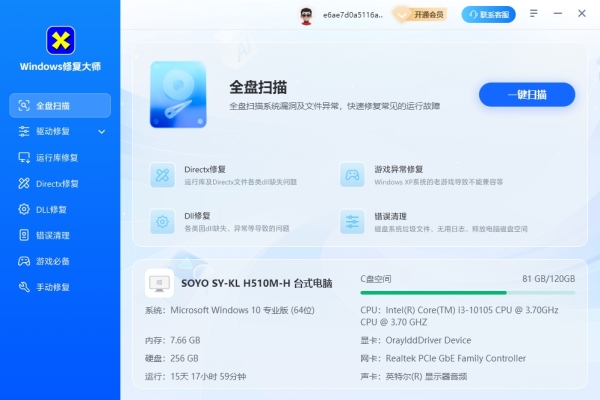The width and height of the screenshot is (600, 400).
Task: Click the large hard disk scan illustration
Action: (178, 95)
